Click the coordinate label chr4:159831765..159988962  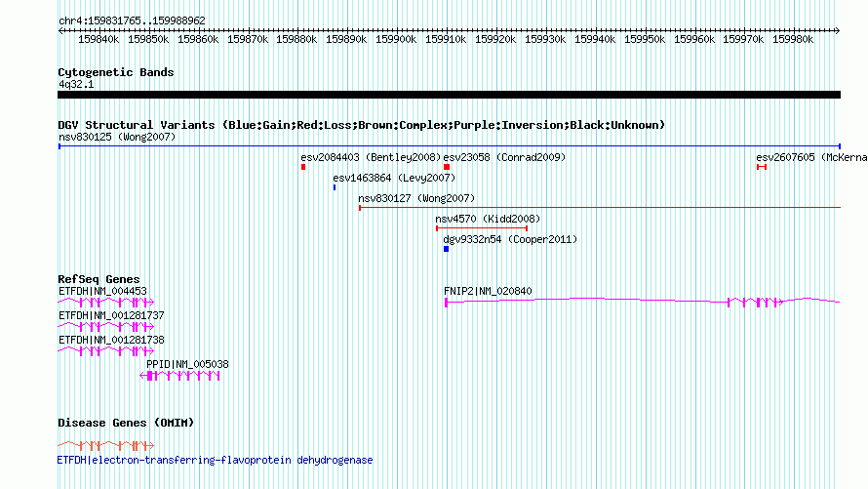point(132,20)
